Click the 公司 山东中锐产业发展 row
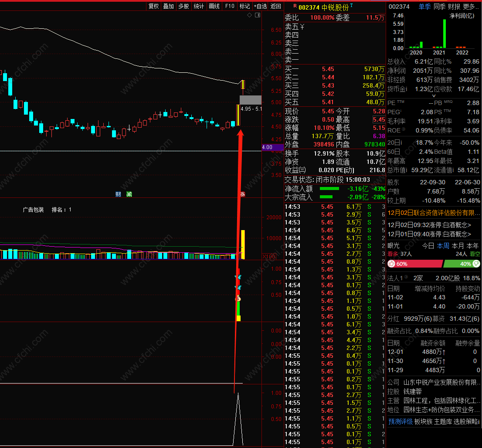This screenshot has height=448, width=482. [x=434, y=382]
